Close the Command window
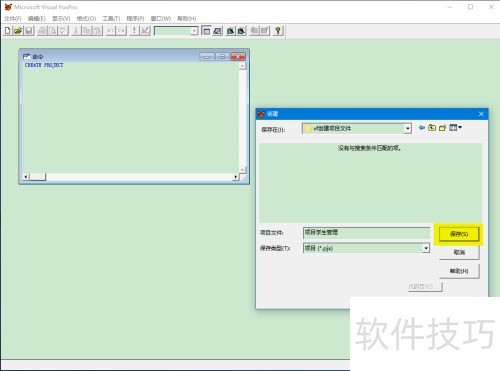 (x=238, y=57)
